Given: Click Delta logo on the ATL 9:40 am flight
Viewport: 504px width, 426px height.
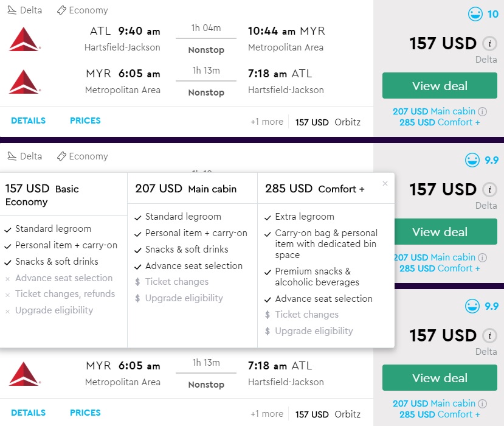Looking at the screenshot, I should point(24,39).
